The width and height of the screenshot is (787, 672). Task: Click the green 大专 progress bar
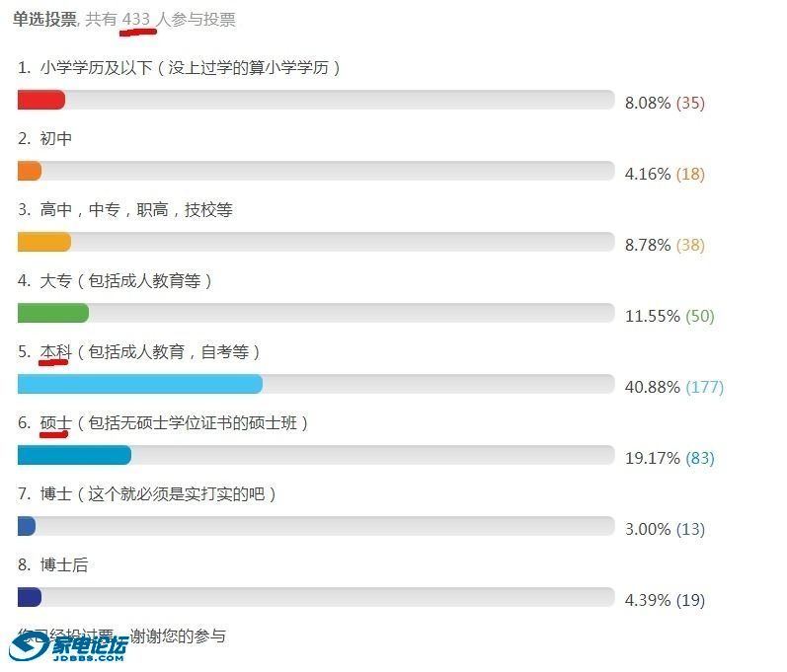(x=53, y=313)
